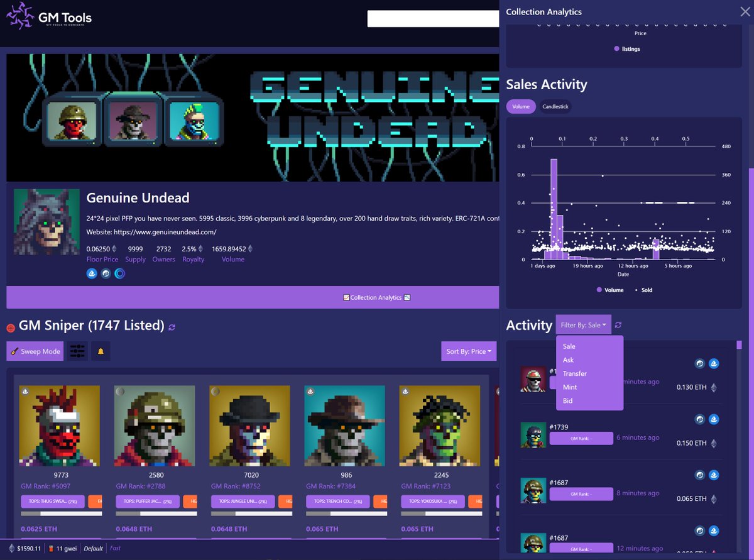
Task: Choose Transfer in the activity filter
Action: [x=589, y=373]
